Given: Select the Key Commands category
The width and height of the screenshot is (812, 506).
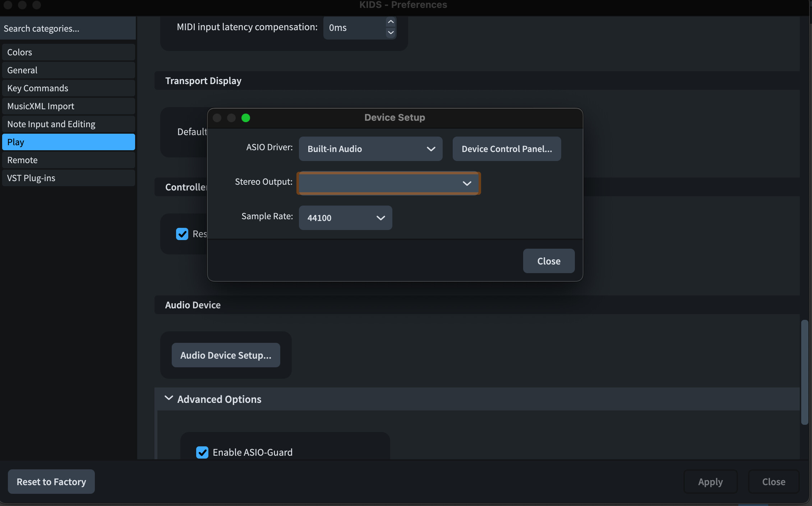Looking at the screenshot, I should (68, 88).
